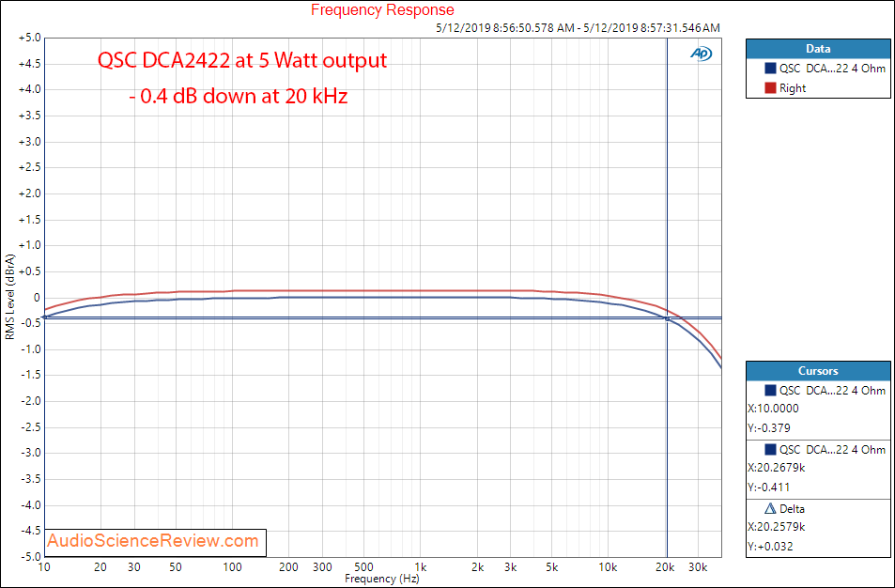Viewport: 895px width, 588px height.
Task: Click the 200 tick on the frequency axis
Action: point(289,567)
